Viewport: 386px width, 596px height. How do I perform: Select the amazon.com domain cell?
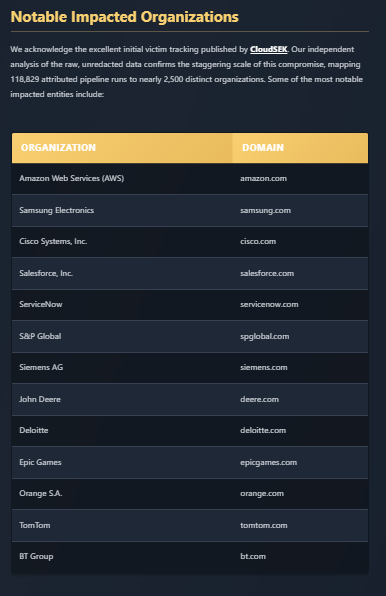(300, 179)
